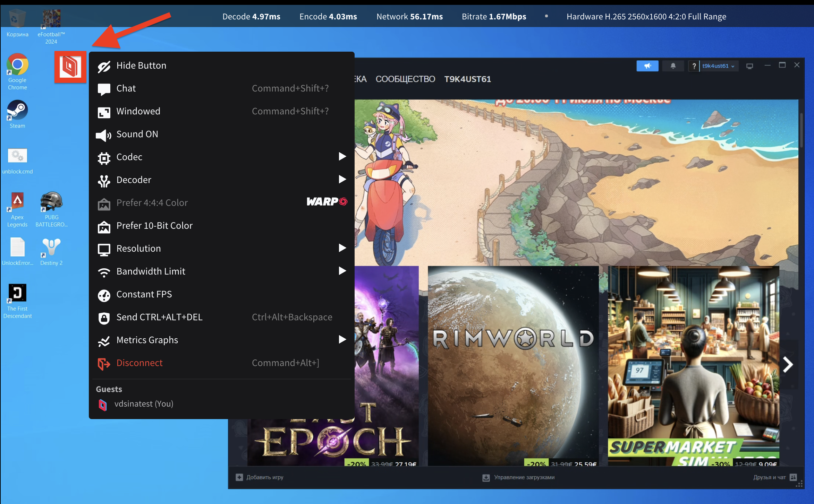Toggle Sound ON in overlay menu
Image resolution: width=814 pixels, height=504 pixels.
coord(221,134)
